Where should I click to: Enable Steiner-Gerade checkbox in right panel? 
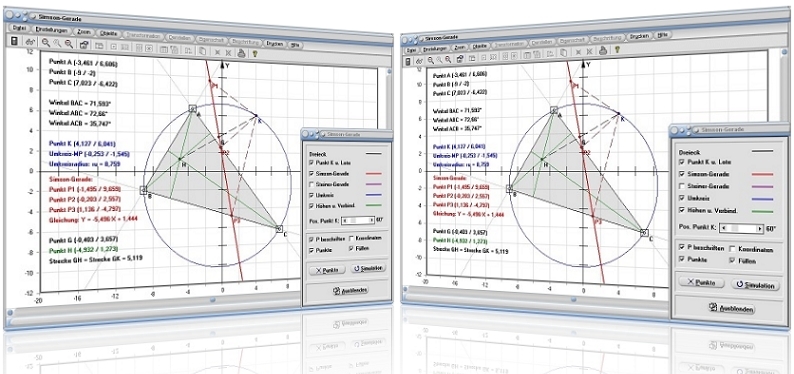pyautogui.click(x=681, y=186)
